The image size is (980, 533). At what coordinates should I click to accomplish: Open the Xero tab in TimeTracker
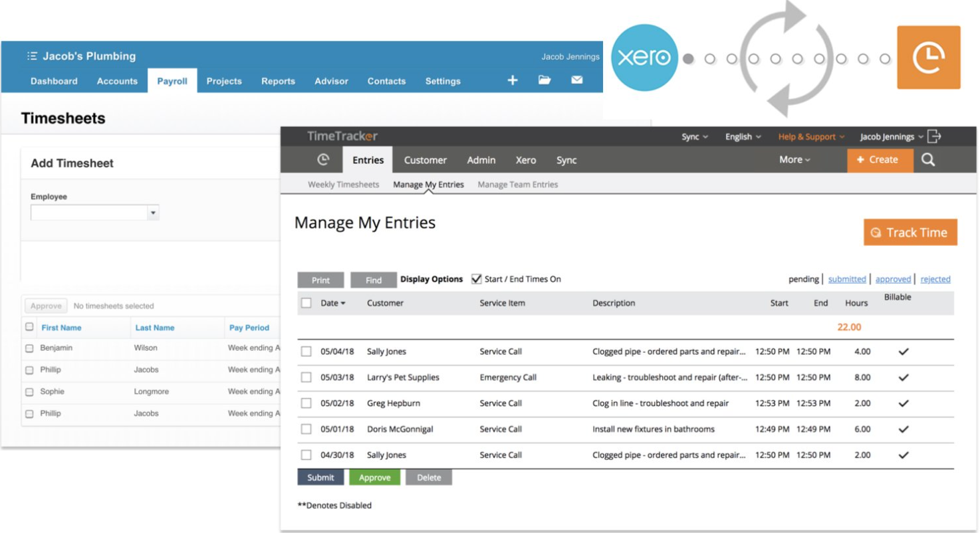[526, 160]
